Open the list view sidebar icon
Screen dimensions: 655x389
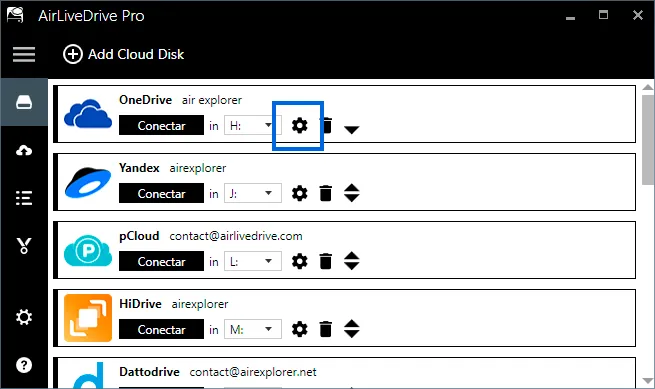pos(24,198)
